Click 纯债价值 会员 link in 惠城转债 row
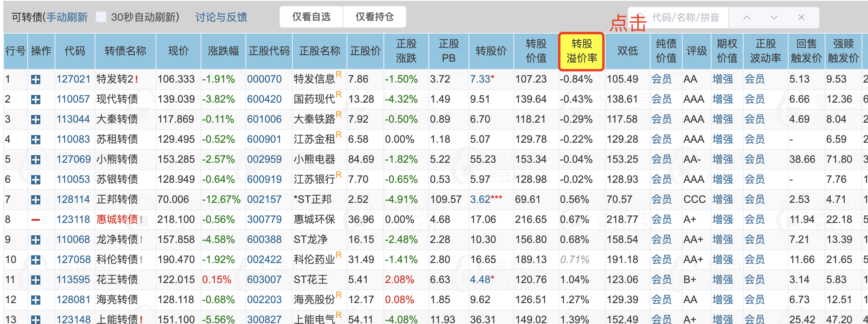This screenshot has height=324, width=868. click(x=661, y=219)
